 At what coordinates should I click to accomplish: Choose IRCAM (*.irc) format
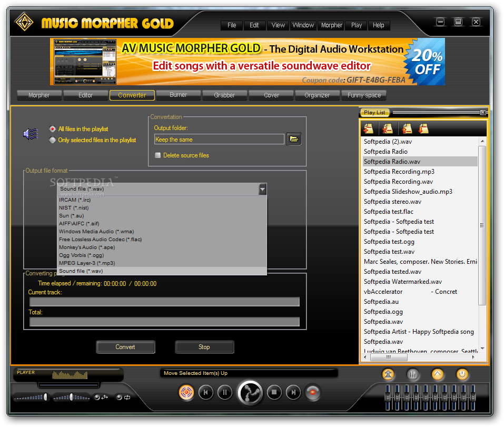(x=162, y=200)
